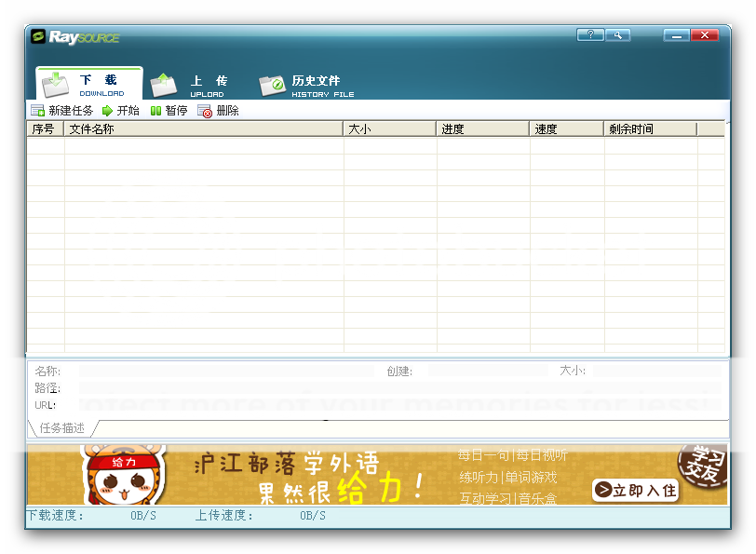Click the 剩余时间 column header
Screen dimensions: 756x554
click(650, 129)
